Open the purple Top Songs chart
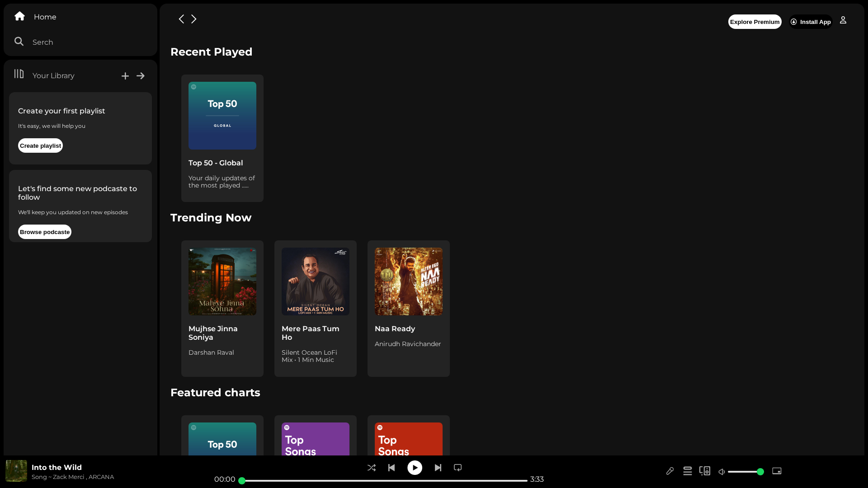Image resolution: width=868 pixels, height=488 pixels. 316,439
